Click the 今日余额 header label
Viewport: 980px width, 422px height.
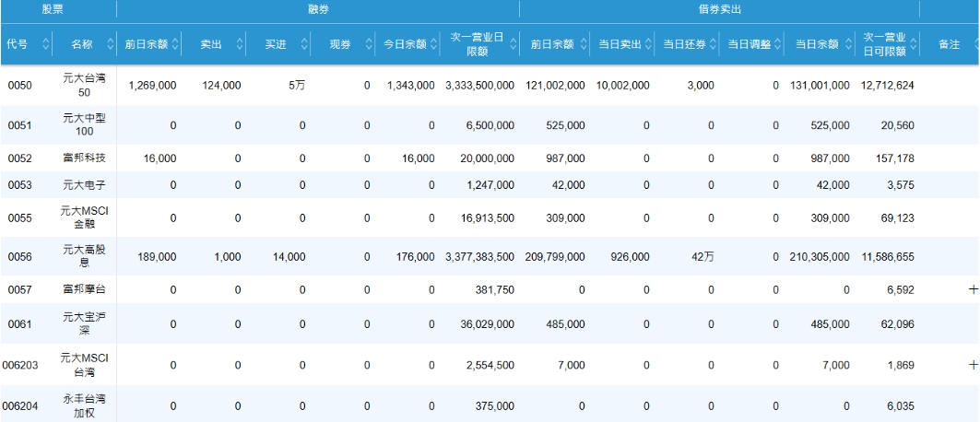(405, 44)
